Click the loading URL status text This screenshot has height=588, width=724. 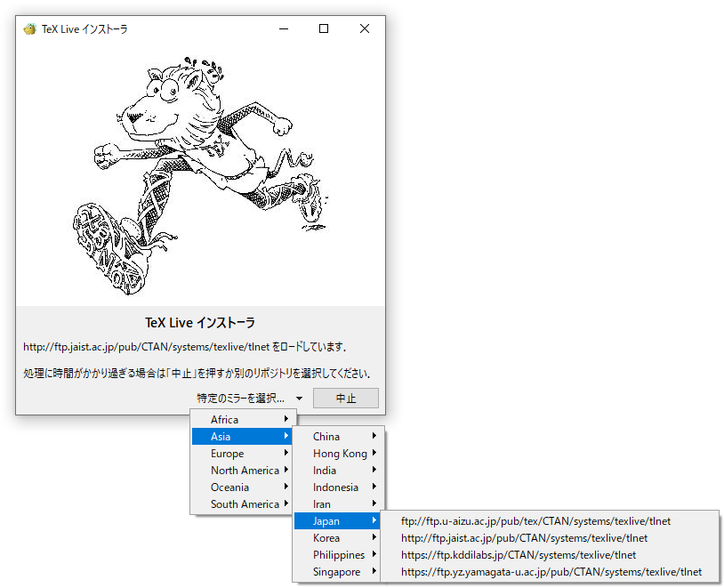point(185,347)
